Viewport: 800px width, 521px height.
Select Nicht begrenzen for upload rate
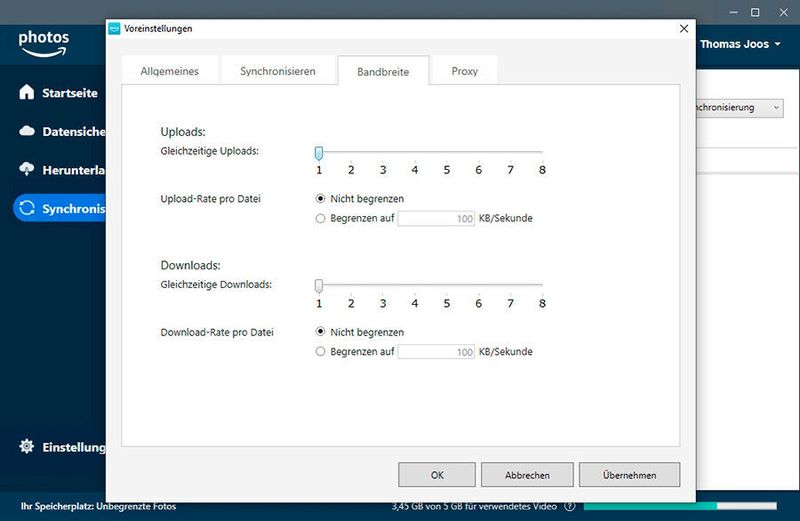320,199
